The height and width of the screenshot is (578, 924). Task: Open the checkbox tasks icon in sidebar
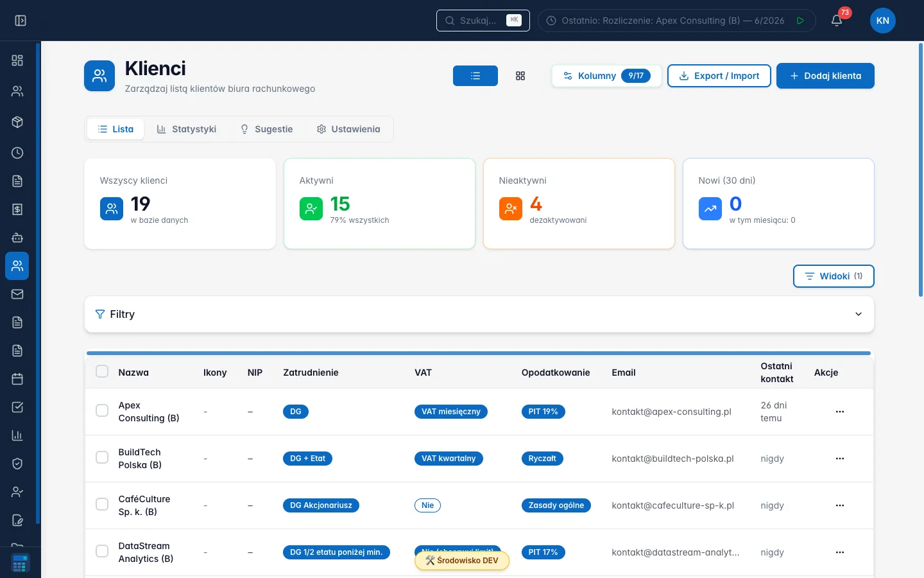coord(17,407)
